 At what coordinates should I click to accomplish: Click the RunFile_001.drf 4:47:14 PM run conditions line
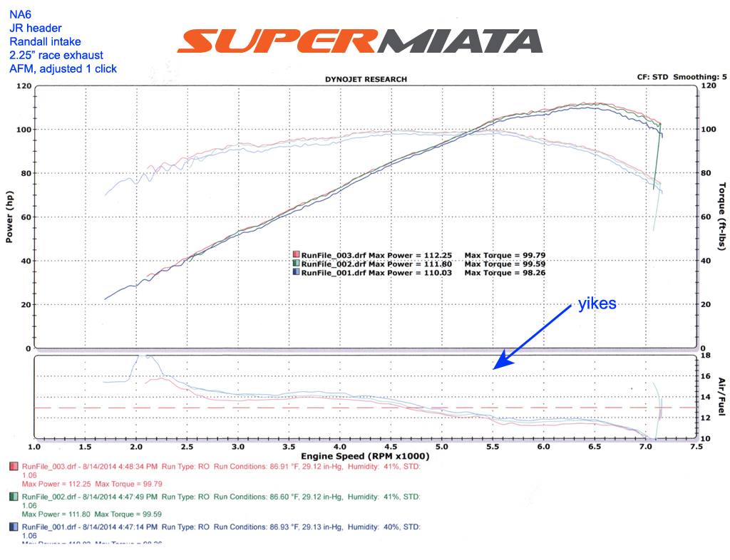(x=221, y=527)
